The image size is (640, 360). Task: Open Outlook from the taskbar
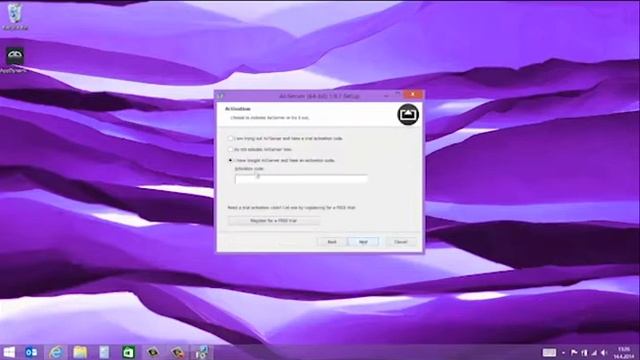(31, 352)
